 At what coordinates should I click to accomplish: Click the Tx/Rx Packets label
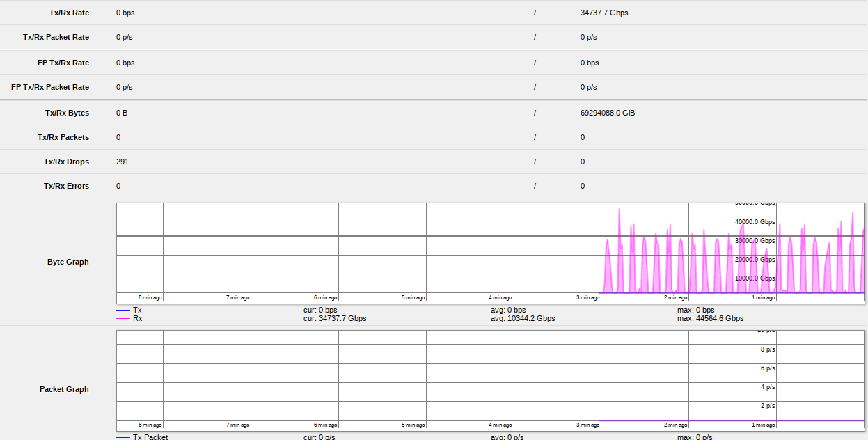pyautogui.click(x=63, y=137)
